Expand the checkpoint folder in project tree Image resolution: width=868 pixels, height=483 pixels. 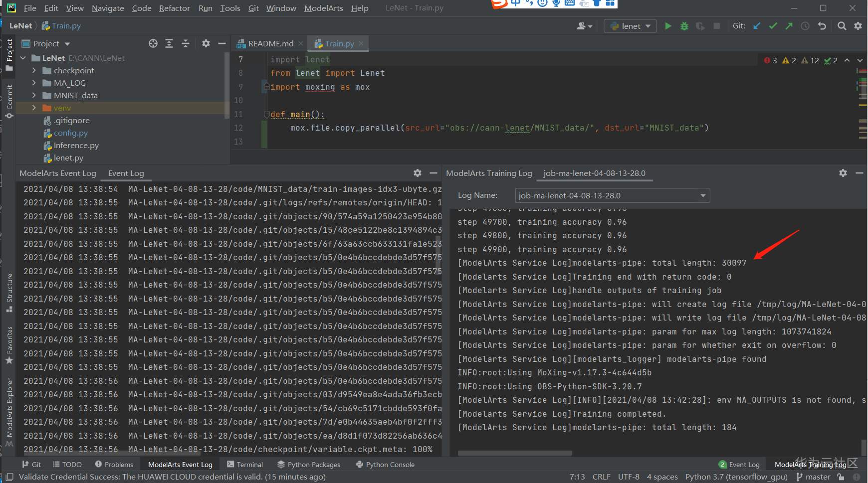[34, 71]
